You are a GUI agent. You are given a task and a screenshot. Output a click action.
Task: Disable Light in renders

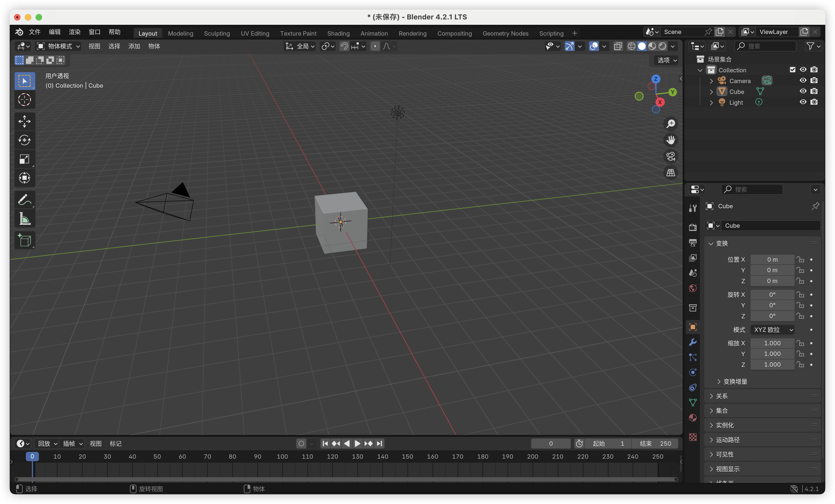pos(814,102)
